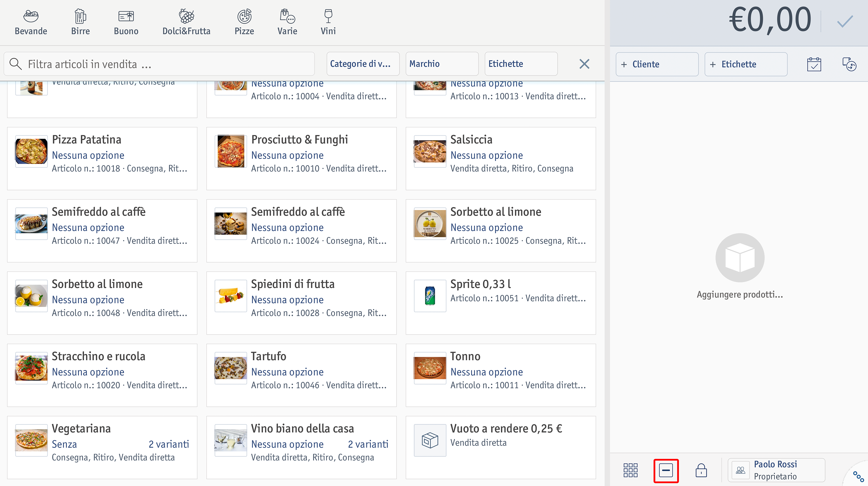Select Sorbetto al limone article 10025
868x486 pixels.
point(501,231)
